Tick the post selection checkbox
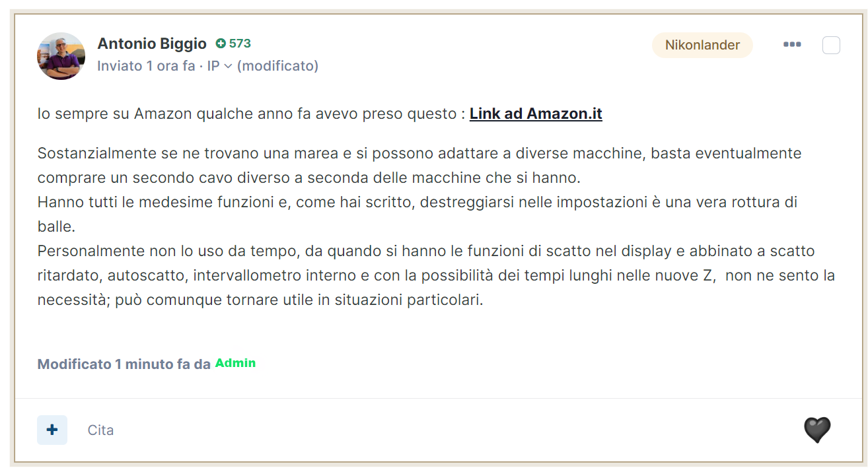The width and height of the screenshot is (868, 468). 831,46
